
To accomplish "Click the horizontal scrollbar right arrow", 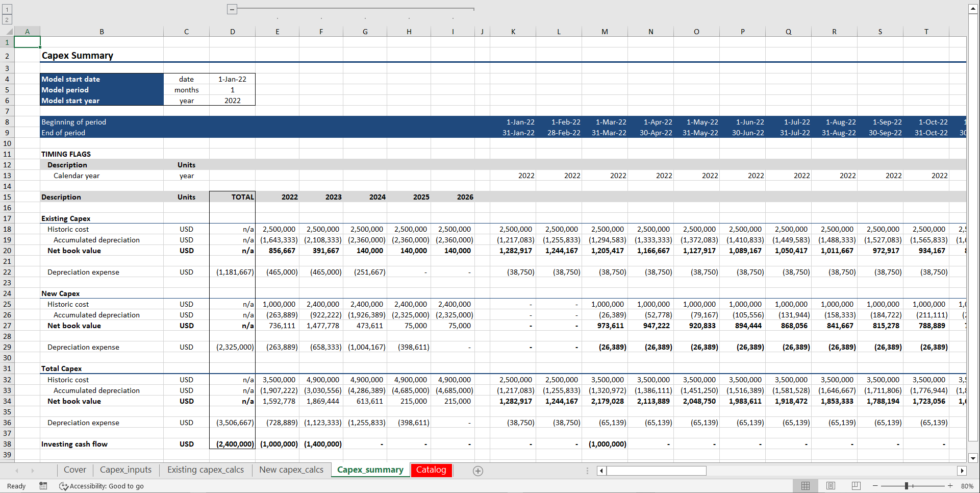I will coord(962,471).
